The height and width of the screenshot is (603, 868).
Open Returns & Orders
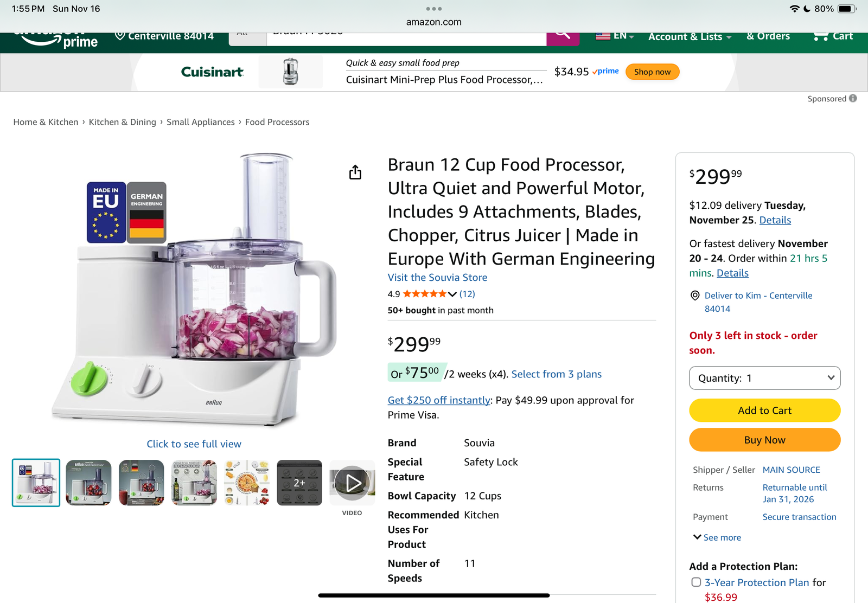pos(768,36)
